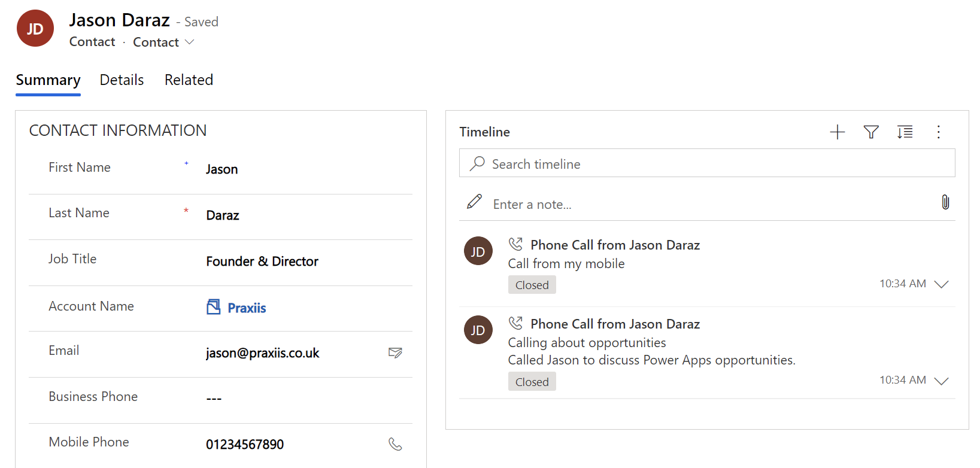
Task: Click the 'Account Name' field label
Action: [x=92, y=306]
